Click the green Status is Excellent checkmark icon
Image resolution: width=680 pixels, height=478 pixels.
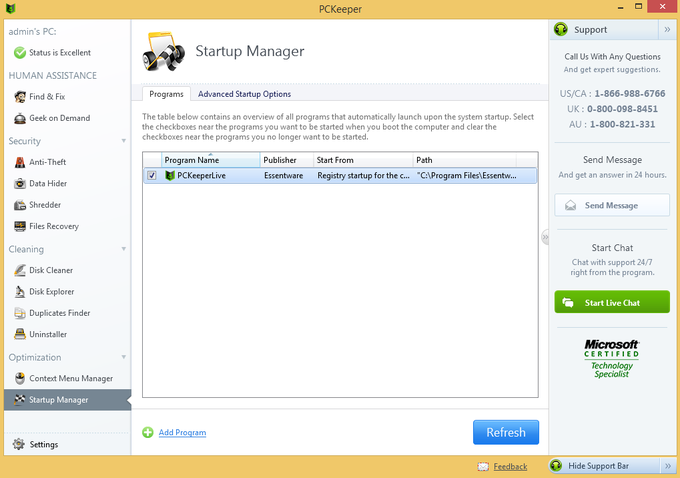(x=20, y=52)
